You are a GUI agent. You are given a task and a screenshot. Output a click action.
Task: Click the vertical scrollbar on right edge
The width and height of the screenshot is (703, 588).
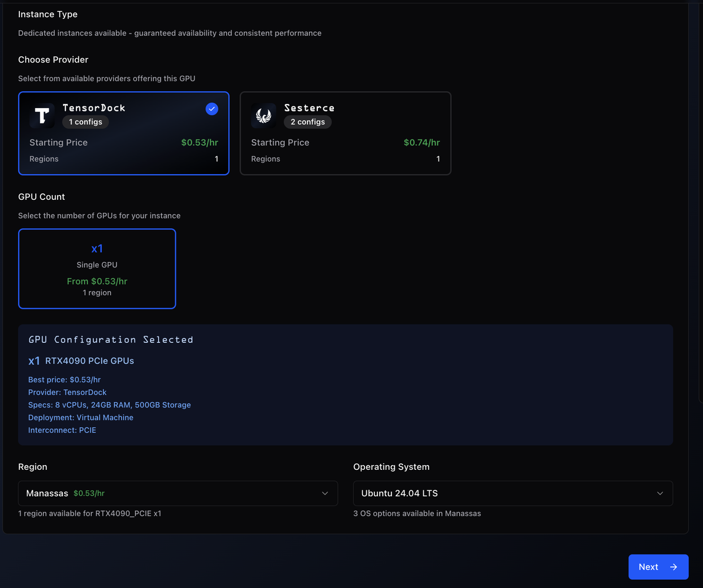coord(700,200)
